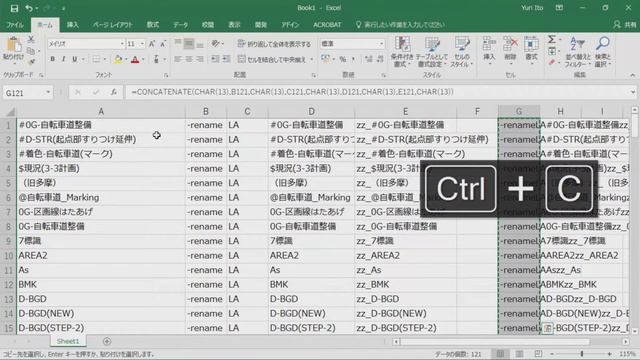The height and width of the screenshot is (360, 640).
Task: Switch to the ページレイアウト tab
Action: 112,25
